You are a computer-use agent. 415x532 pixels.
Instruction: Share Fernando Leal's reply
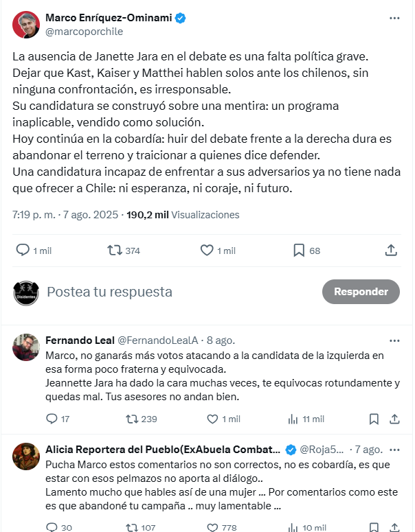click(395, 419)
